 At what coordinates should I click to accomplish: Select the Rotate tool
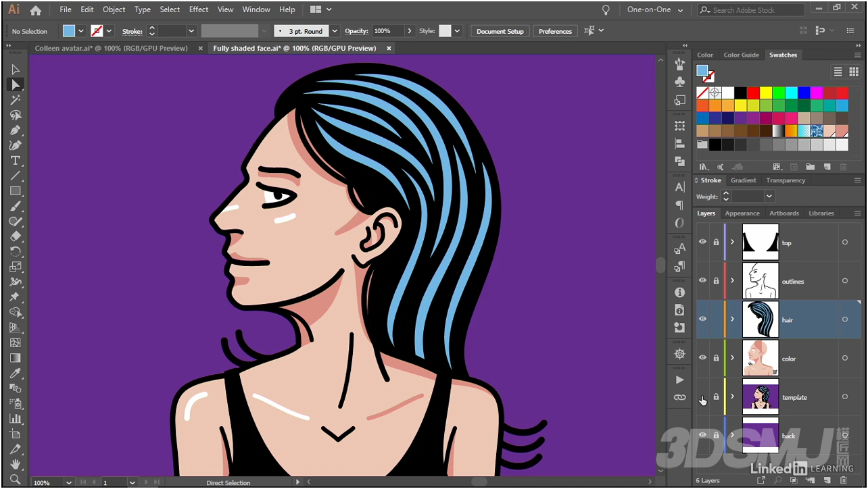[15, 251]
